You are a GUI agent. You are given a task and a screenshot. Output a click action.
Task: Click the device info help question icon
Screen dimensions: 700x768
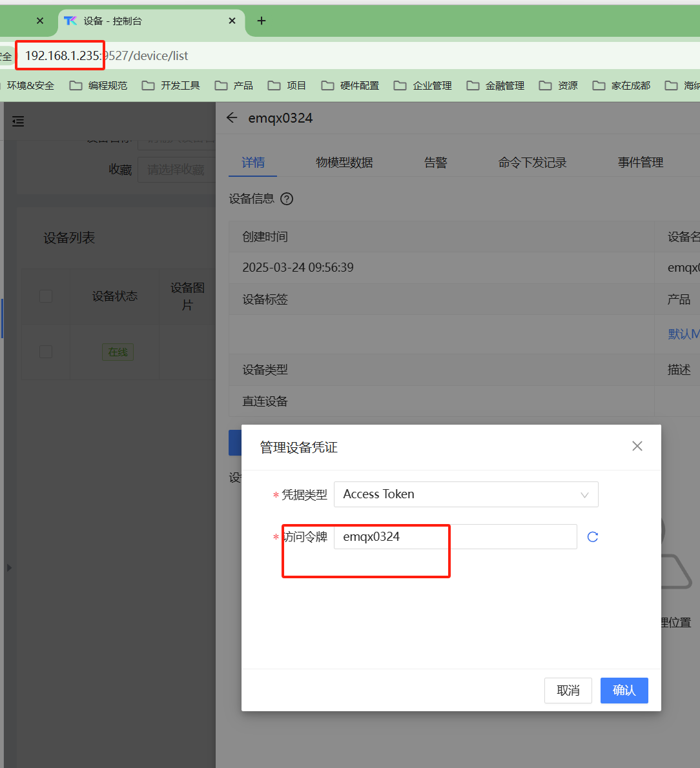point(287,199)
